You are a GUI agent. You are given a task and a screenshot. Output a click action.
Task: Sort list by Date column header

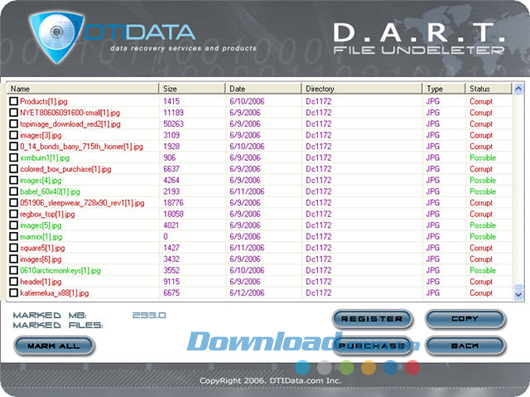pyautogui.click(x=263, y=89)
